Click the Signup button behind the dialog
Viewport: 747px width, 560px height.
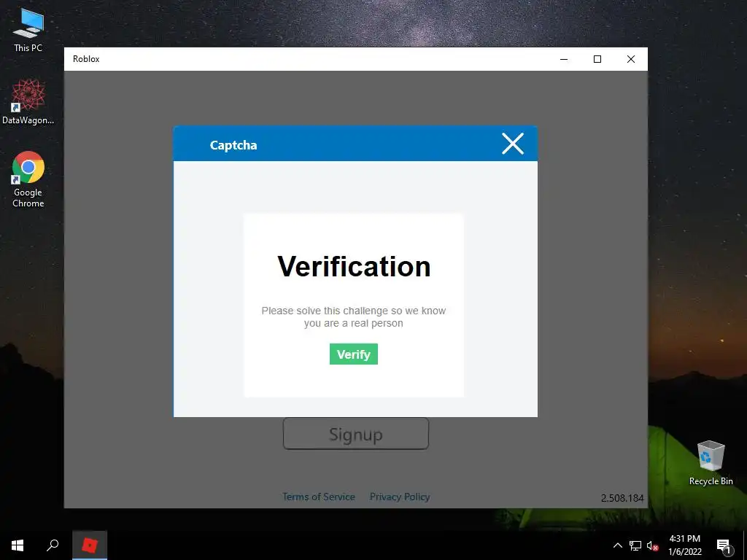tap(356, 433)
